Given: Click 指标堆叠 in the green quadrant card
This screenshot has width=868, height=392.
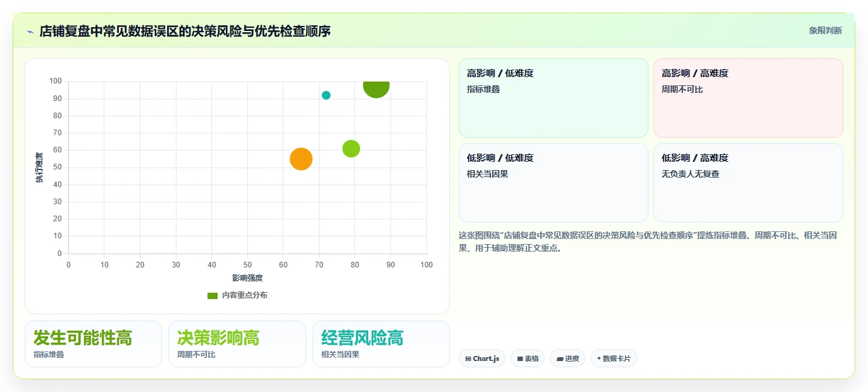Looking at the screenshot, I should (483, 89).
